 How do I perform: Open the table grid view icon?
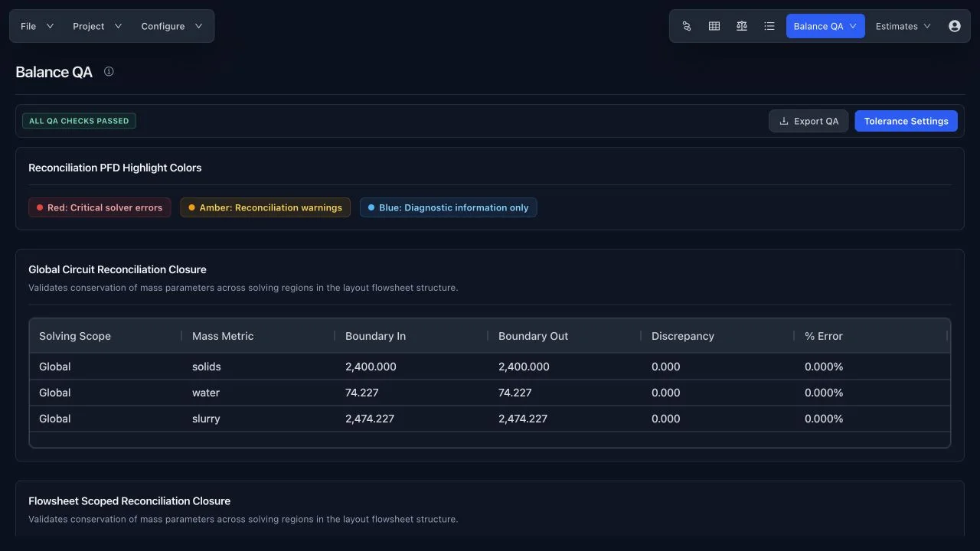[714, 26]
